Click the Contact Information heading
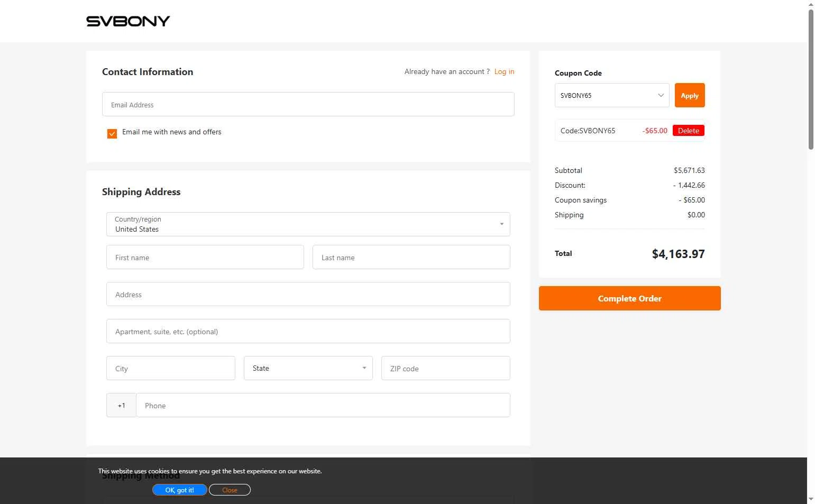 click(x=148, y=72)
